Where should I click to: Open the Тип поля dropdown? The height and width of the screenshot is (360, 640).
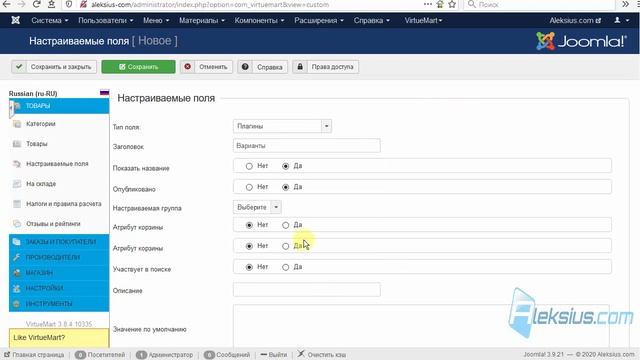coord(282,126)
